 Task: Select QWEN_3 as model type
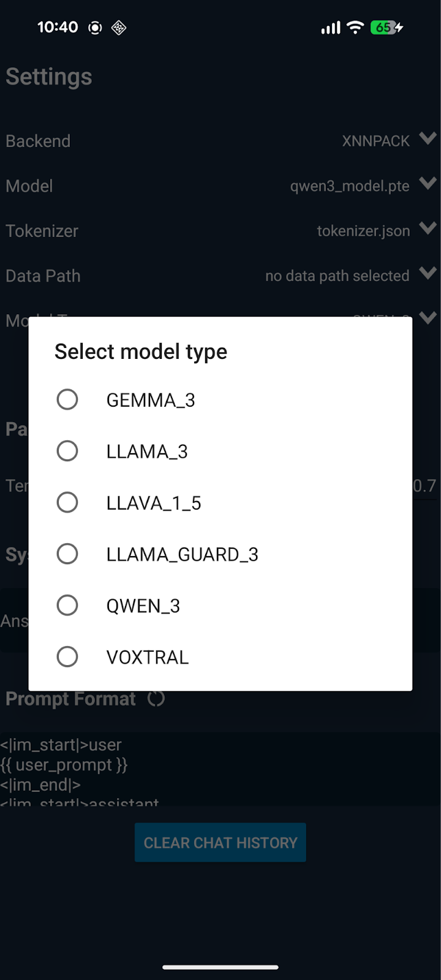(x=67, y=606)
